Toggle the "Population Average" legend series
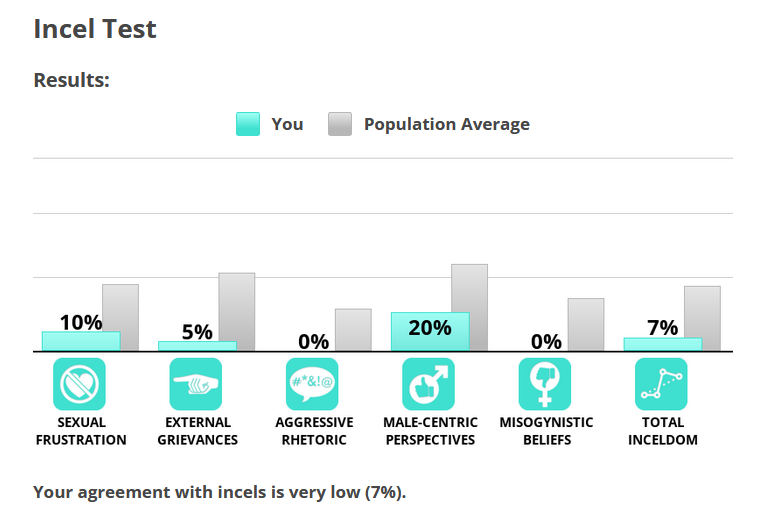Viewport: 778px width, 509px height. pos(446,124)
